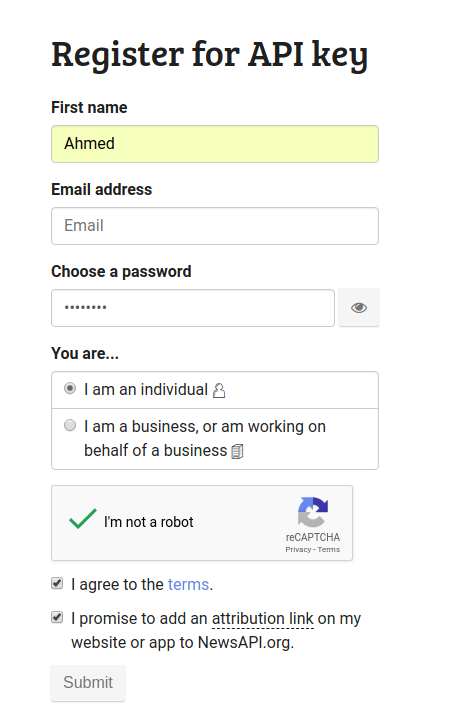Click the 'I'm not a robot' label
454x705 pixels.
[x=149, y=522]
